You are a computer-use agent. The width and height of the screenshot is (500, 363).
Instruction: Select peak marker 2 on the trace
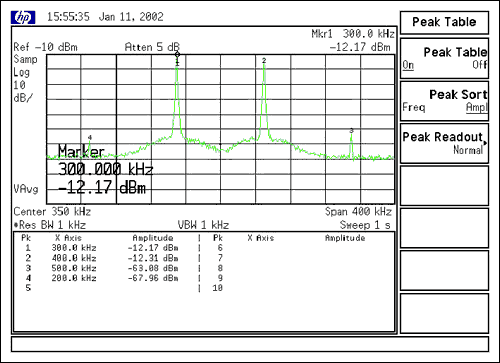click(264, 61)
